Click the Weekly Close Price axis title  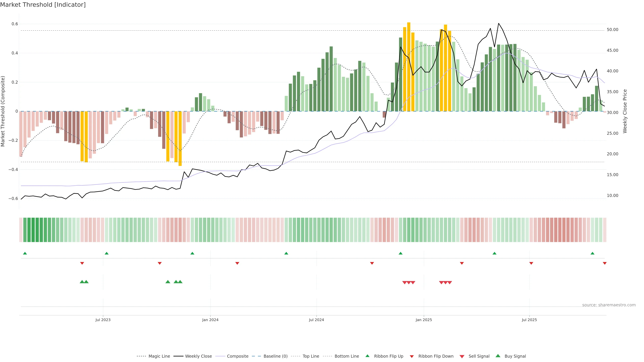pos(625,111)
